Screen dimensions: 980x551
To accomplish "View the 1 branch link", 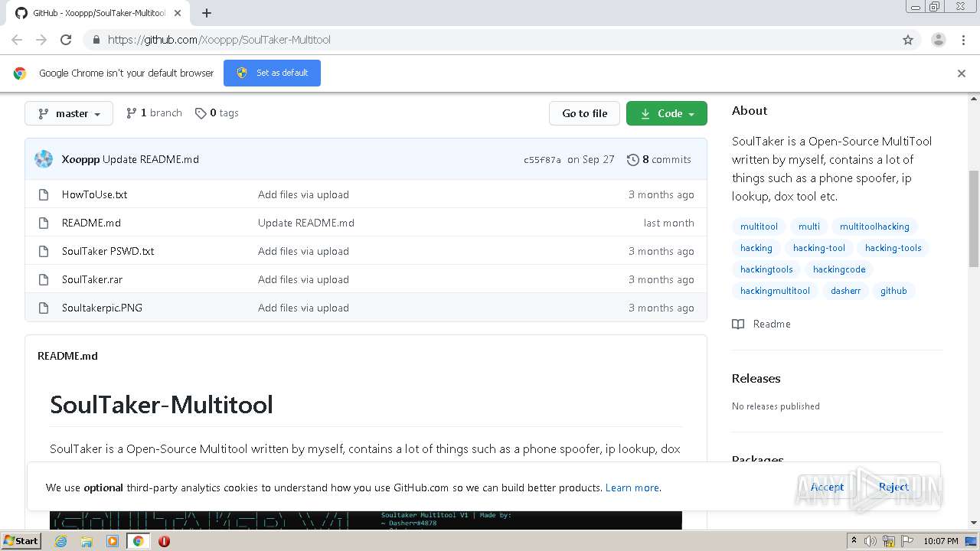I will pos(154,112).
